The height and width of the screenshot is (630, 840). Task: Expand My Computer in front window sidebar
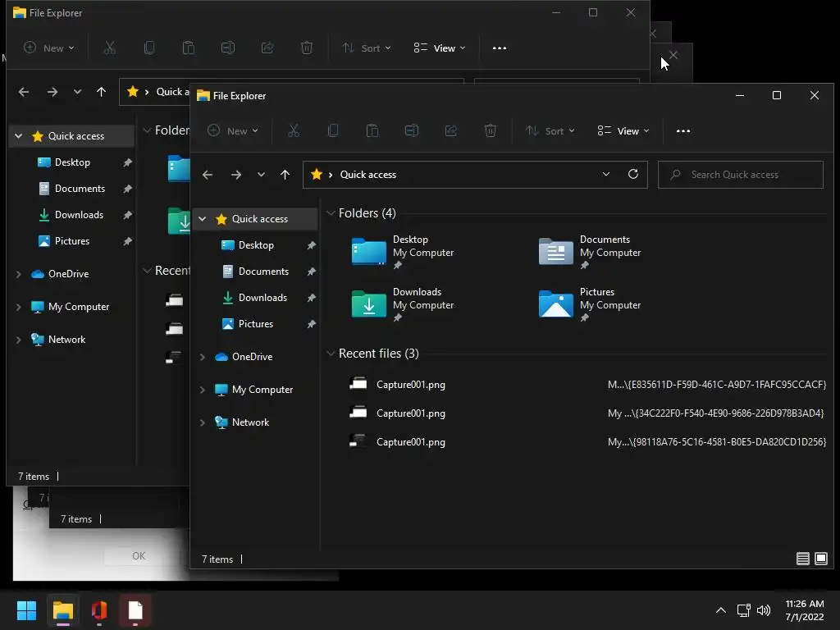point(203,390)
